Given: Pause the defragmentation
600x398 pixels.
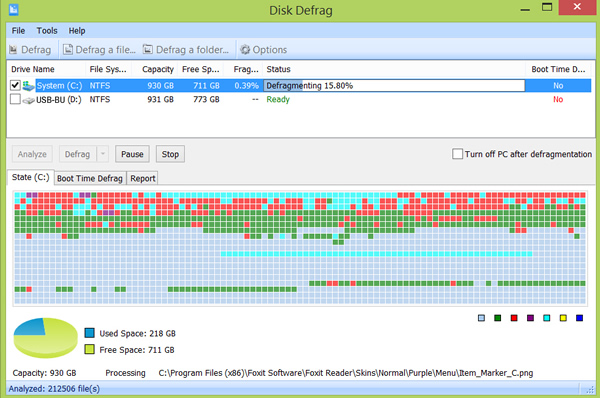Looking at the screenshot, I should (132, 154).
